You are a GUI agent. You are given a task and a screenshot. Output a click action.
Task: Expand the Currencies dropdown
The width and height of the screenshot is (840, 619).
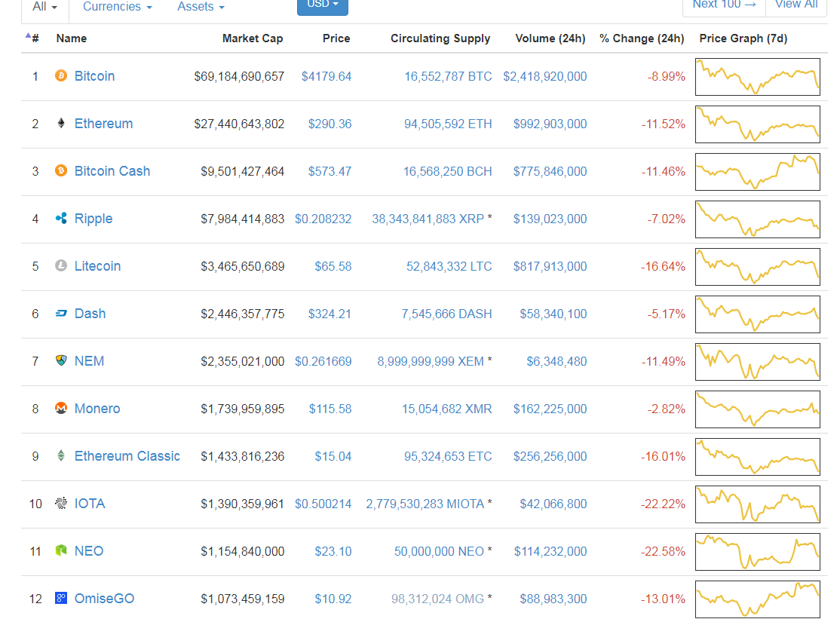pyautogui.click(x=118, y=7)
